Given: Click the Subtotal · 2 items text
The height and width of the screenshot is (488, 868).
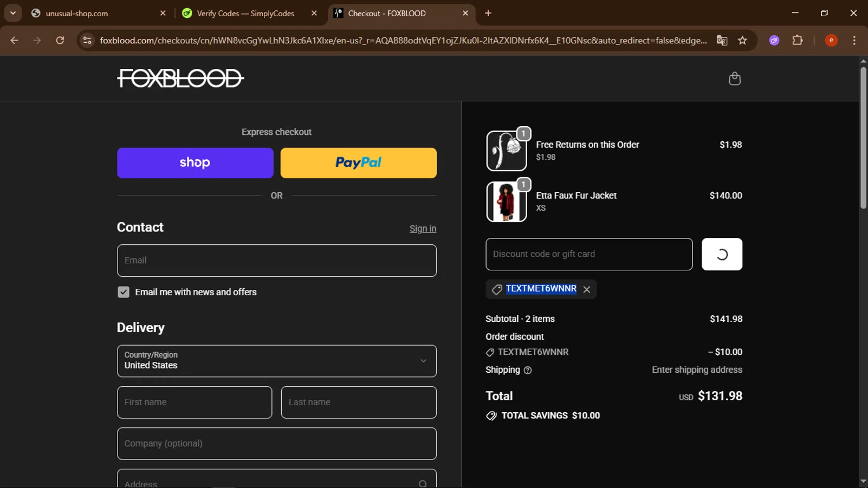Looking at the screenshot, I should click(x=520, y=319).
